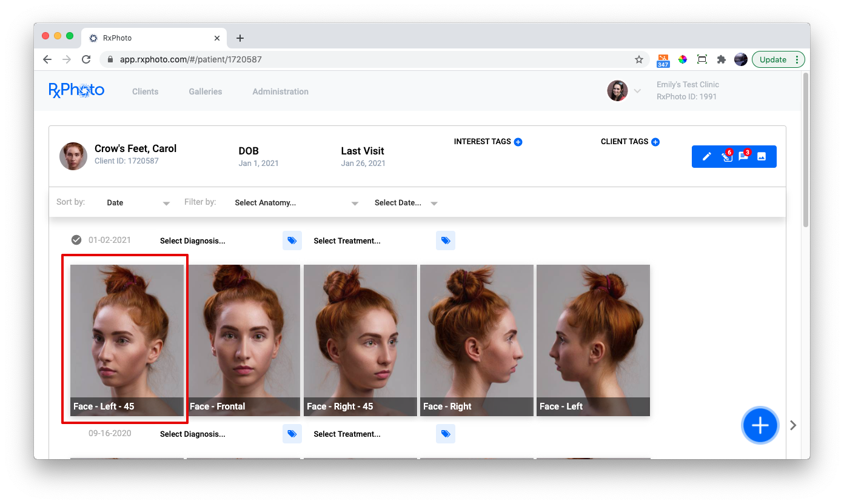Click the diagnosis tag icon for 09-16-2020

pyautogui.click(x=292, y=434)
